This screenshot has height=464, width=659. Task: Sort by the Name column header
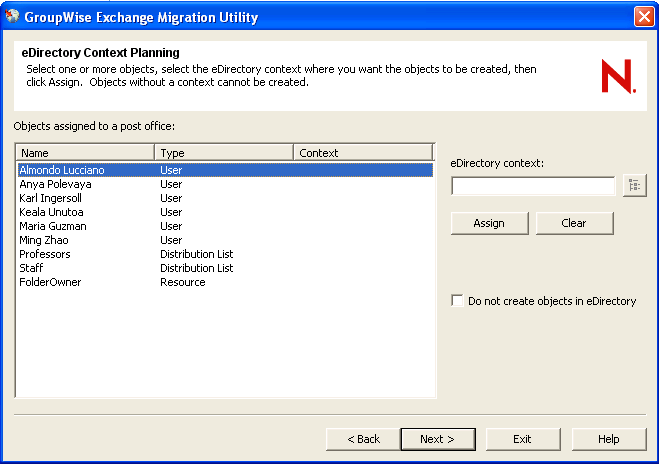(x=85, y=153)
